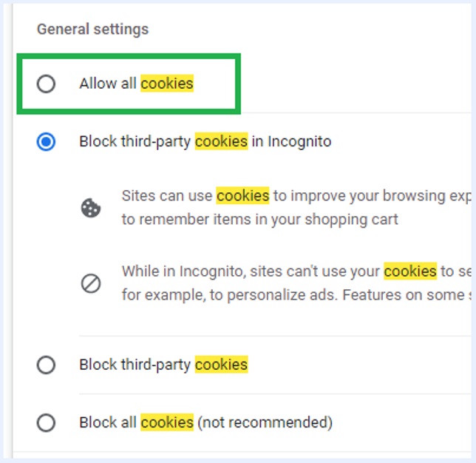Screen dimensions: 476x463
Task: Click the text "Sites can use"
Action: point(167,196)
